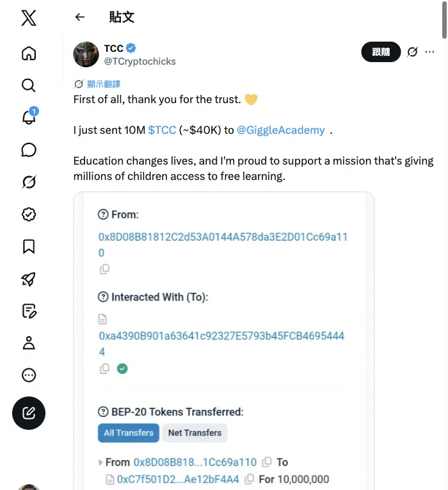
Task: Switch to the Net Transfers tab
Action: [x=195, y=433]
